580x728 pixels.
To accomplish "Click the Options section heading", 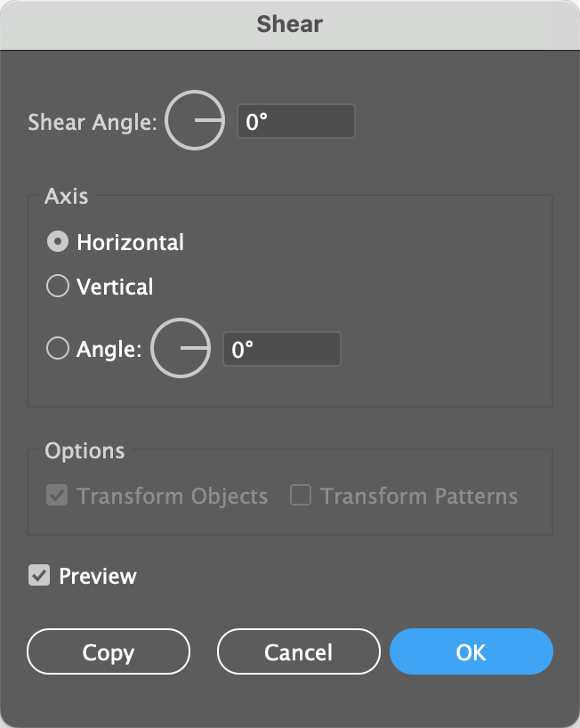I will [x=85, y=450].
